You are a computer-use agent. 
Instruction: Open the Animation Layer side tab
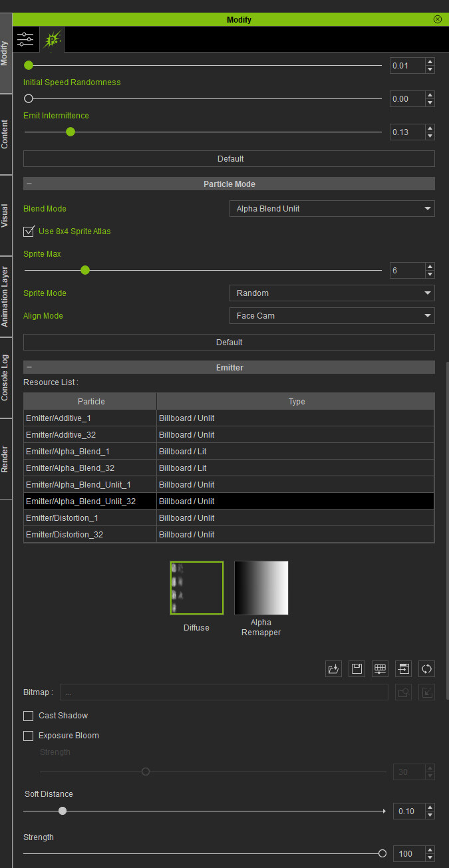point(5,297)
